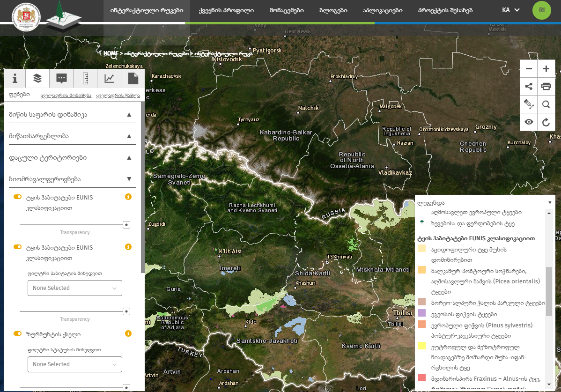Click ყველაფრის წაშლა clear-all link
This screenshot has height=392, width=561.
(118, 96)
